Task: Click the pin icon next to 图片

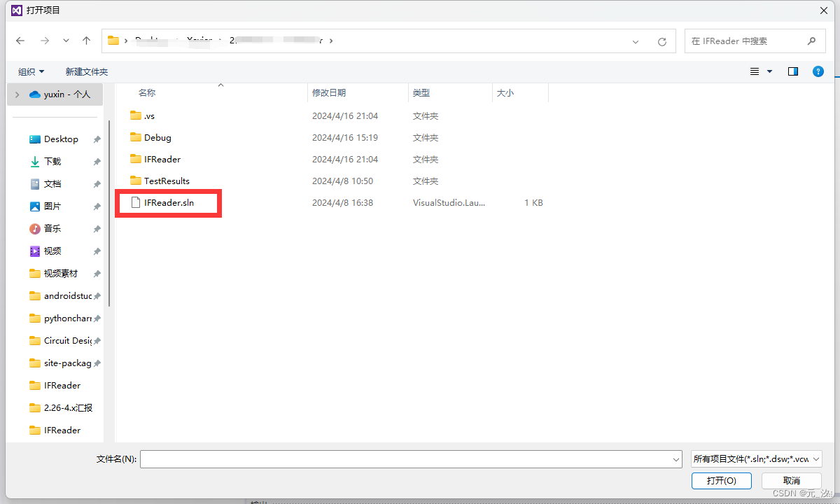Action: (x=98, y=206)
